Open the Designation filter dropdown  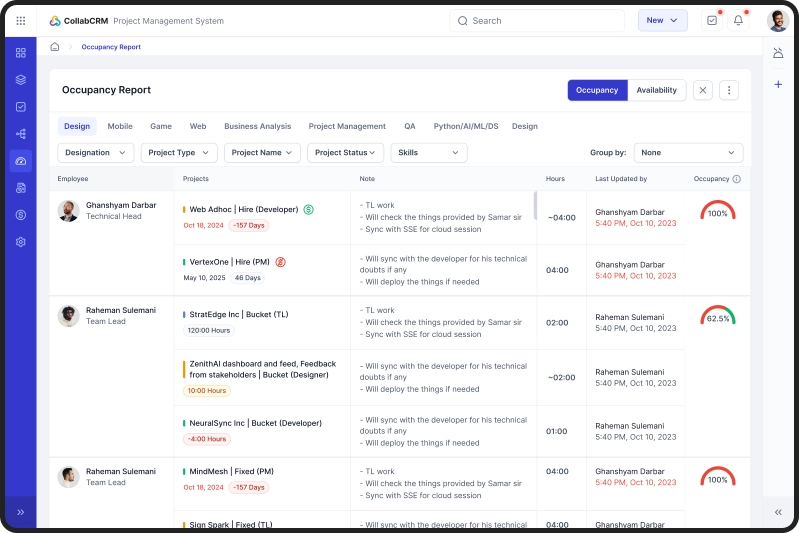click(96, 153)
